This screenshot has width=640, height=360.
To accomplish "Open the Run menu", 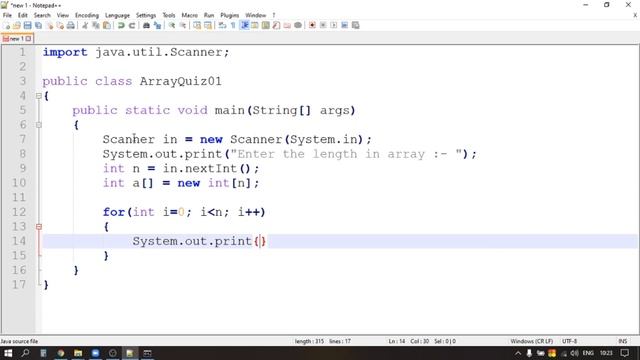I will click(x=209, y=15).
